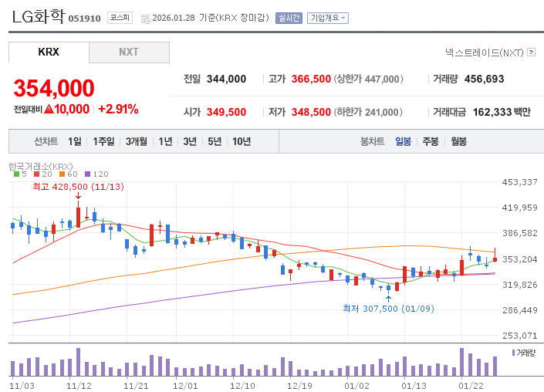Click the 한국거래소(KRX) chart label
The height and width of the screenshot is (392, 544).
[x=41, y=167]
